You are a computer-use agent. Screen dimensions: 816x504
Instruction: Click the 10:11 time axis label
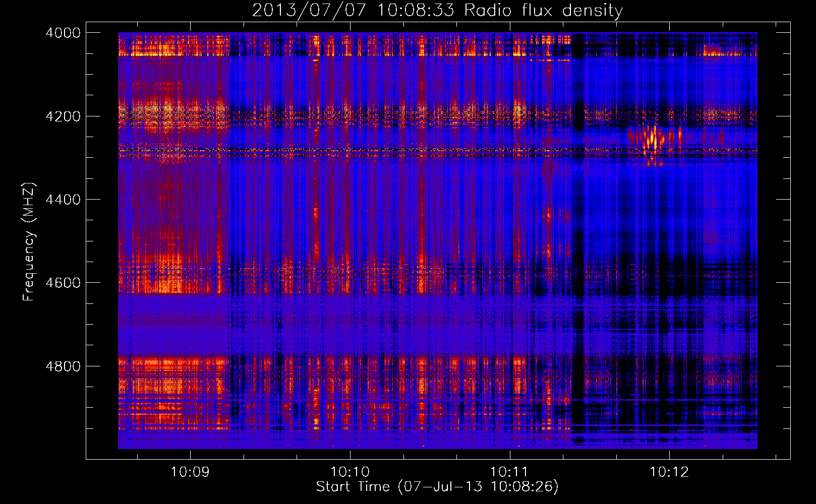tap(509, 472)
